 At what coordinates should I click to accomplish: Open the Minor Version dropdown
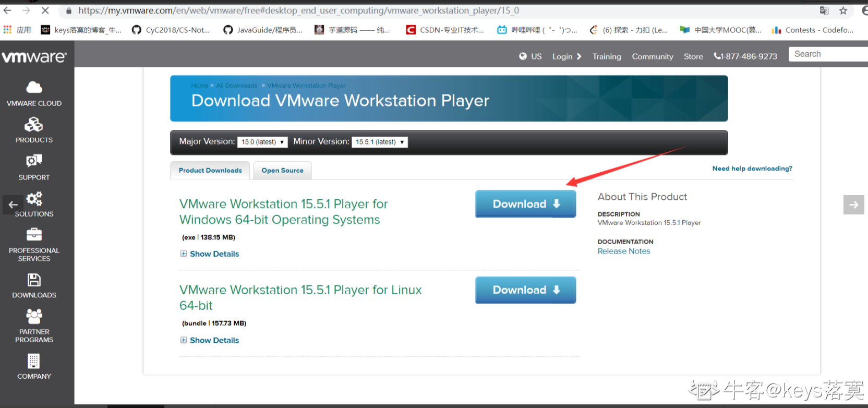(x=380, y=142)
